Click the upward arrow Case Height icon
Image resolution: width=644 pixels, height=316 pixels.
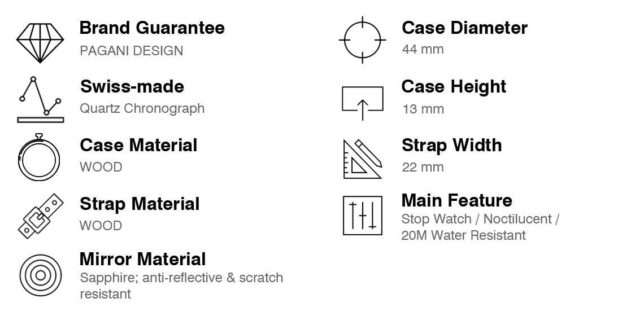coord(362,103)
